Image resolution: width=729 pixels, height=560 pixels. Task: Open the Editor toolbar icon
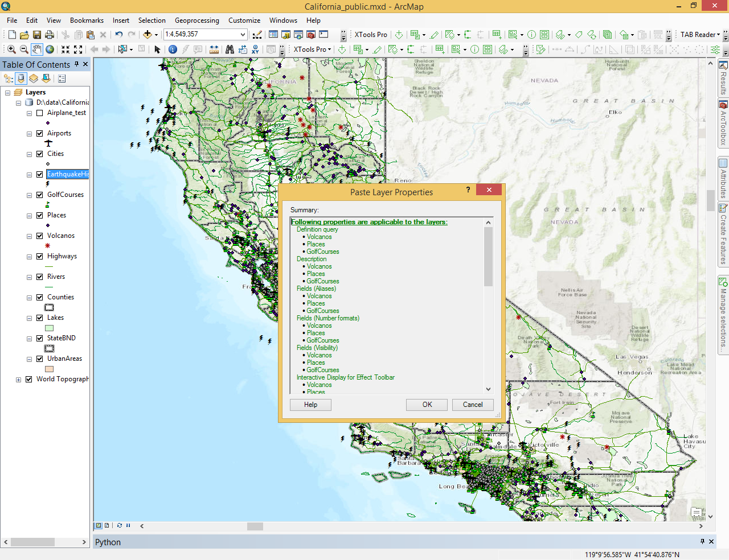257,35
